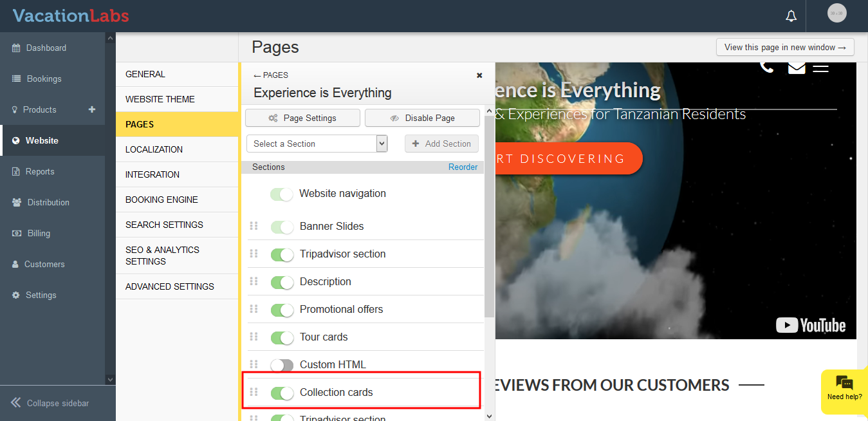
Task: Turn off the Tour cards toggle
Action: point(282,337)
